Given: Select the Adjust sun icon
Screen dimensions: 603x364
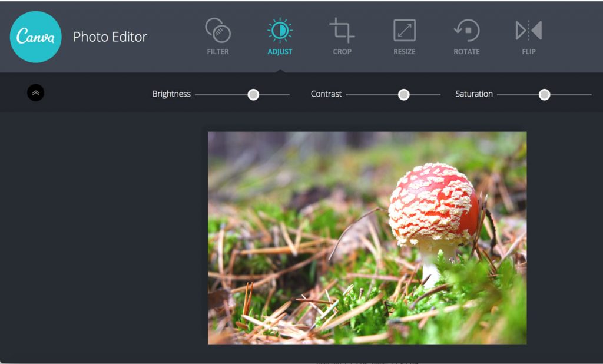Looking at the screenshot, I should 280,30.
